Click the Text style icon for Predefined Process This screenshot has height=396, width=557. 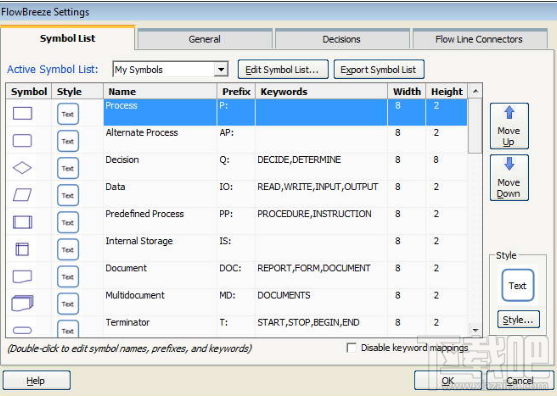pyautogui.click(x=67, y=222)
